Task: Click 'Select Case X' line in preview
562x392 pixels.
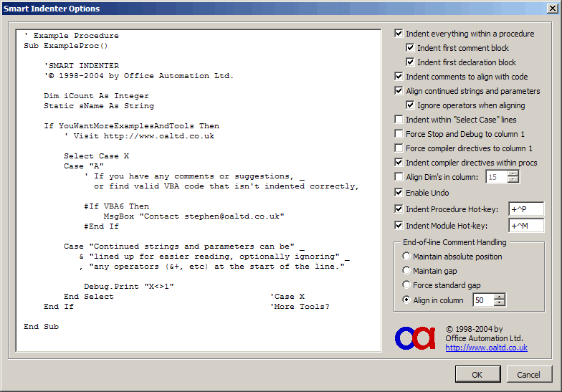Action: point(96,156)
